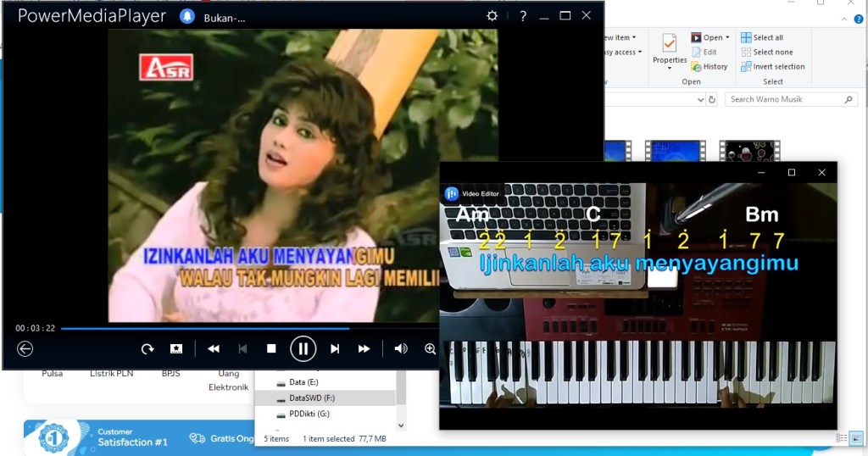This screenshot has height=456, width=868.
Task: Mute the player volume speaker icon
Action: (x=401, y=348)
